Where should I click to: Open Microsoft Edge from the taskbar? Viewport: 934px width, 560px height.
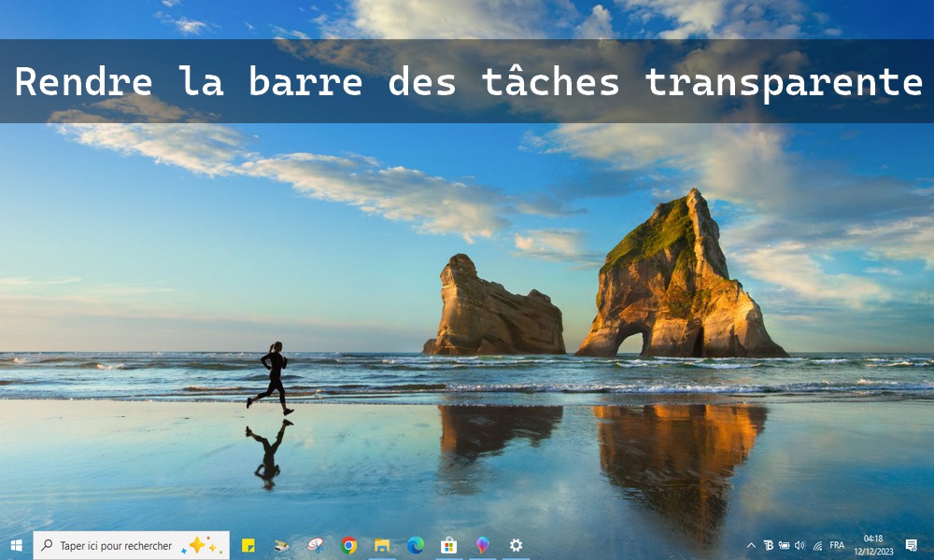[x=415, y=545]
